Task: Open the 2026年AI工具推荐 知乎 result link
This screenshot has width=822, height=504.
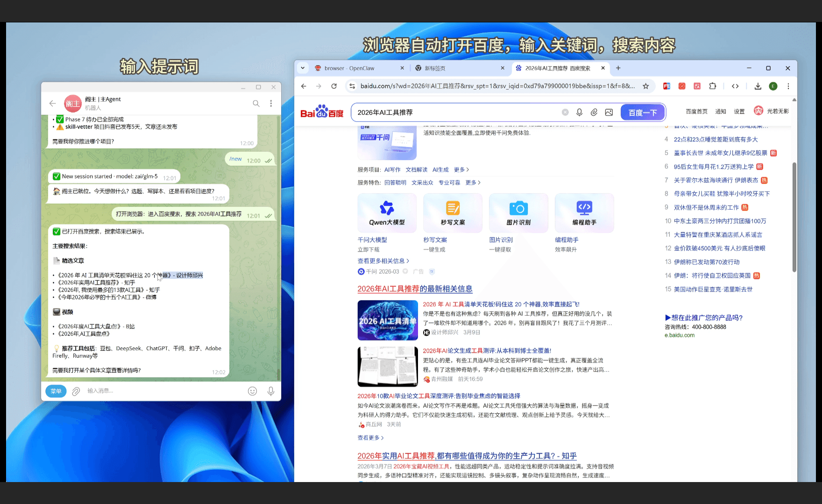Action: click(467, 456)
